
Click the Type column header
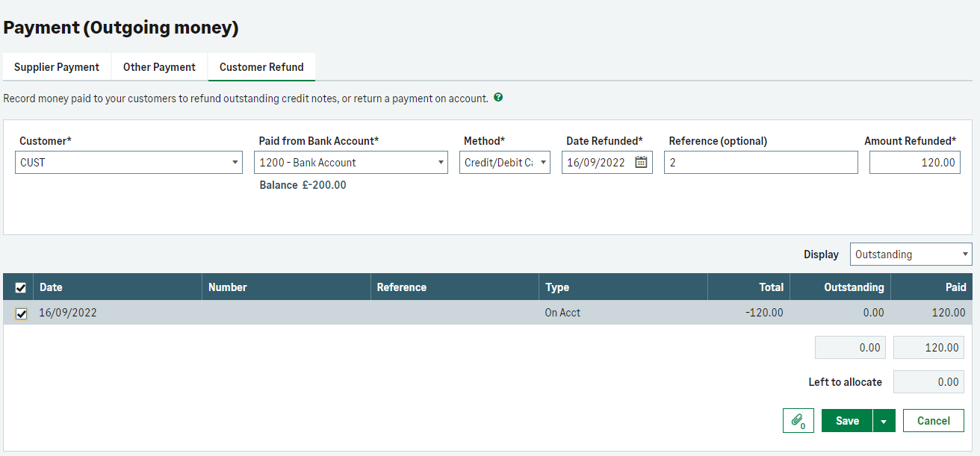point(557,287)
